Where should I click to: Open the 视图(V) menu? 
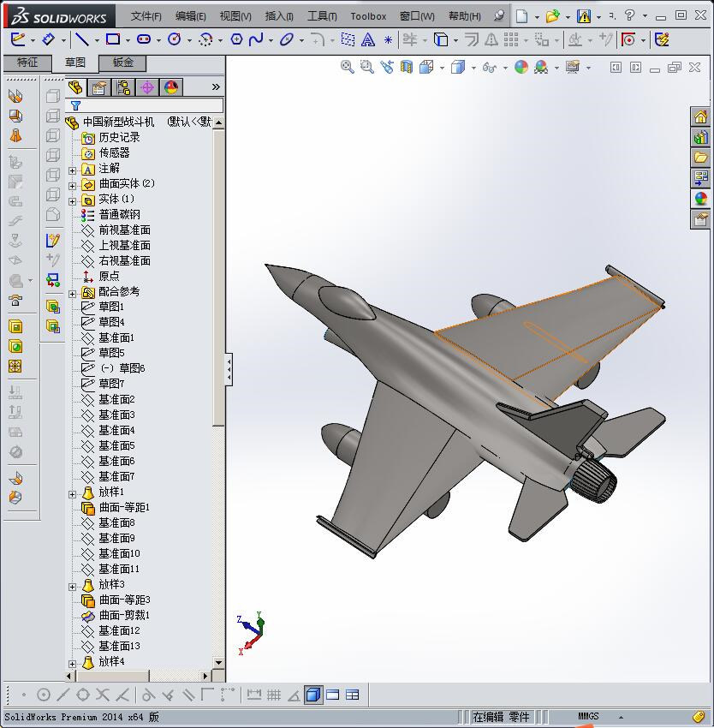tap(235, 16)
